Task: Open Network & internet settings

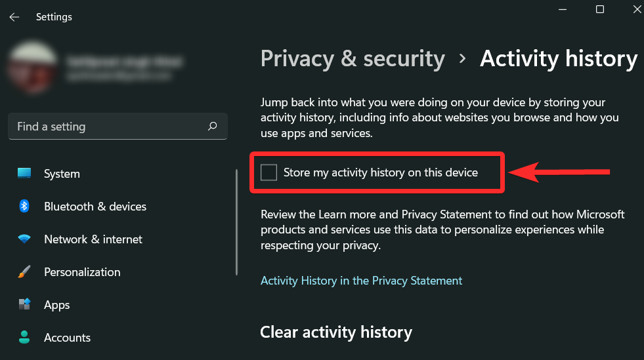Action: (x=93, y=239)
